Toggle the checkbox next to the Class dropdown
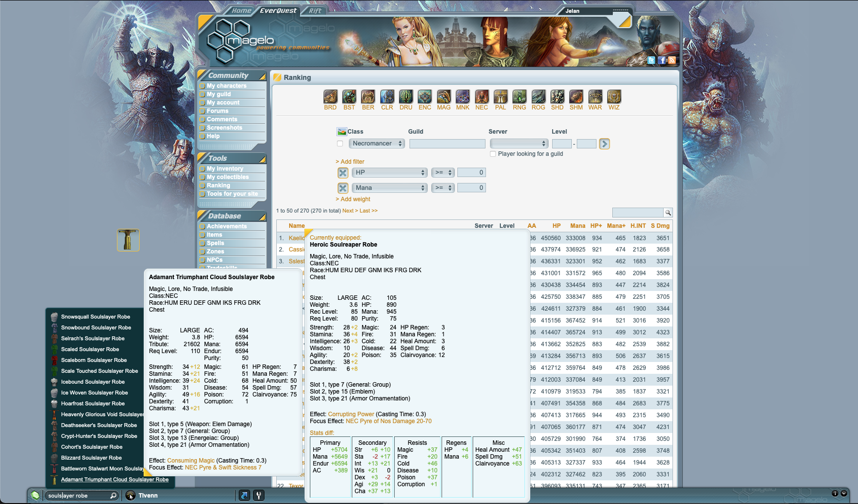This screenshot has width=858, height=504. pos(340,143)
